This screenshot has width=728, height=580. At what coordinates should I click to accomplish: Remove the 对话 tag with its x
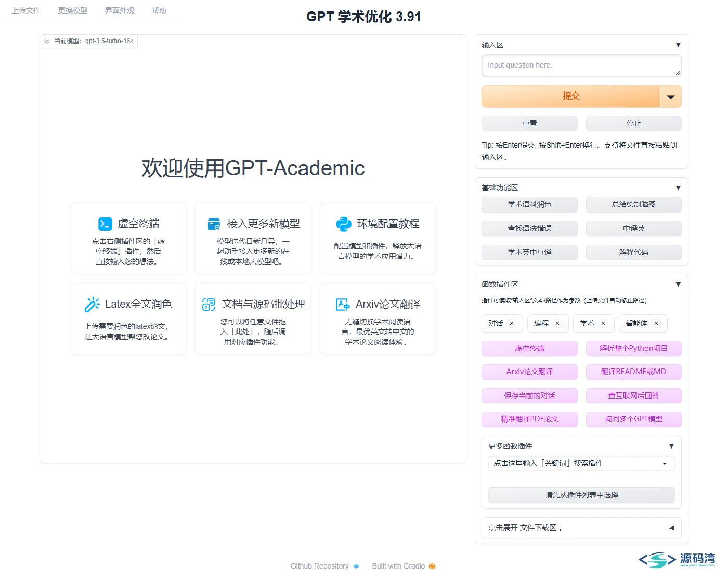pyautogui.click(x=512, y=323)
